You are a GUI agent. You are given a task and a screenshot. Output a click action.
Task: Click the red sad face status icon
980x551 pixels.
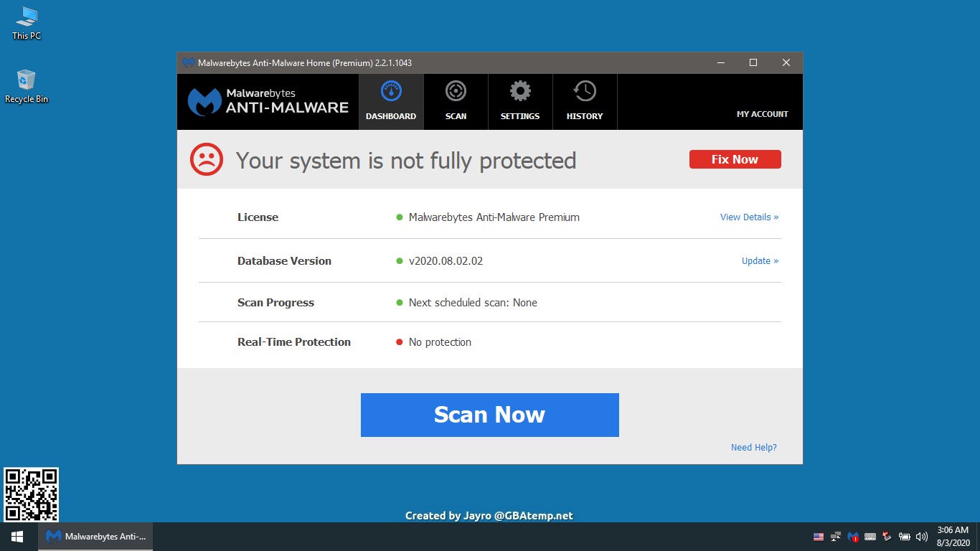coord(207,159)
